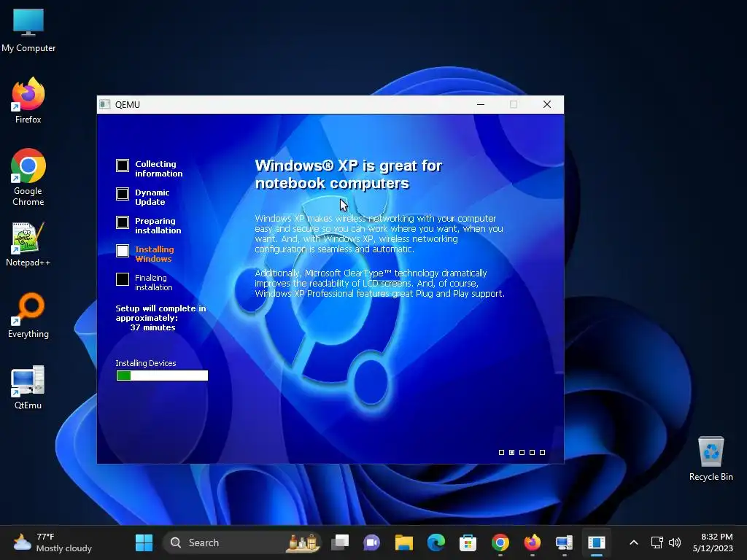
Task: Minimize the QEMU window
Action: (481, 104)
